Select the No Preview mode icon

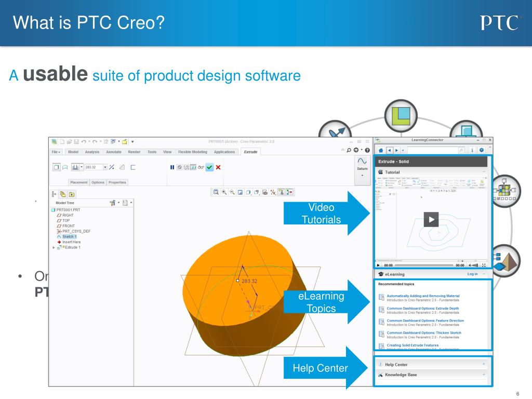coord(179,167)
